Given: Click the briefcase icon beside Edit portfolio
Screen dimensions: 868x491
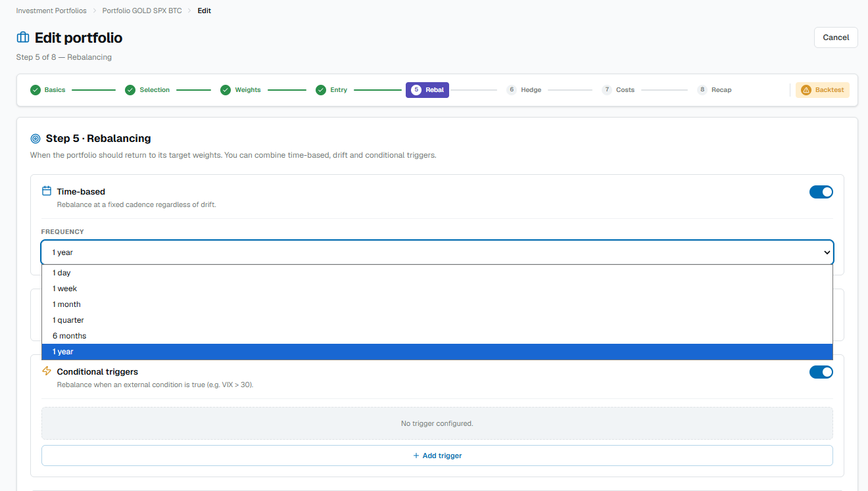Looking at the screenshot, I should [x=23, y=37].
